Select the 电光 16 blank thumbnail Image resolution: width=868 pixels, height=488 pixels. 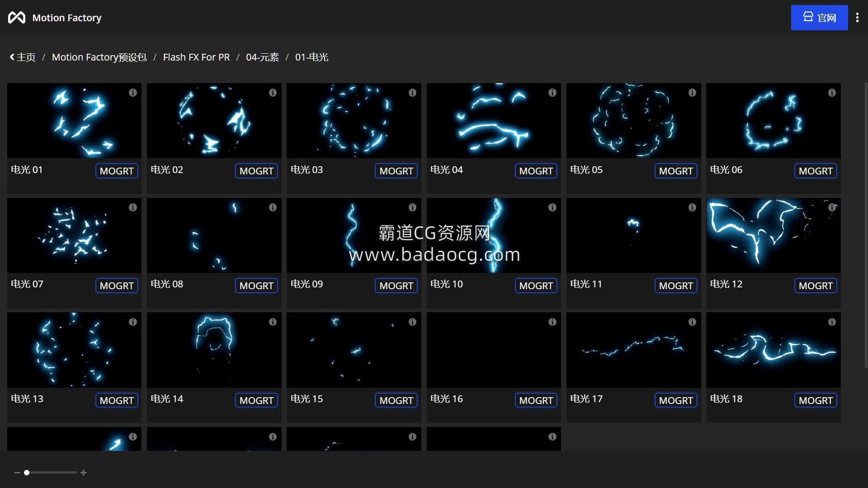tap(494, 350)
